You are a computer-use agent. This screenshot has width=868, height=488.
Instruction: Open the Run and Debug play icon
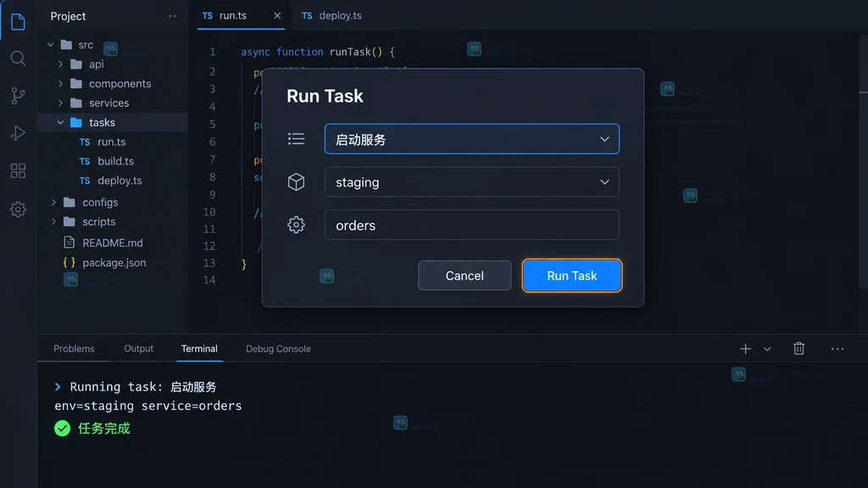(x=18, y=133)
